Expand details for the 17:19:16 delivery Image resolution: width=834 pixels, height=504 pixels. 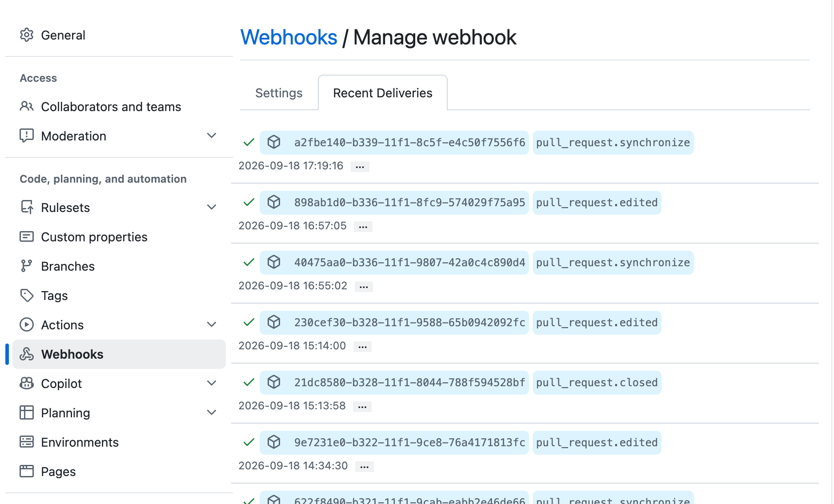point(360,167)
